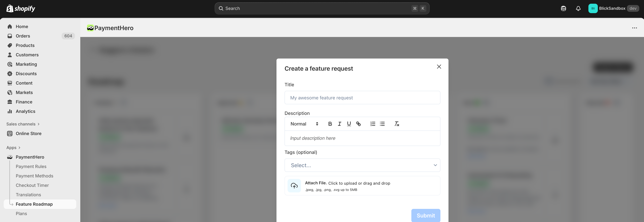
Task: Click the PaymentHero app icon in sidebar
Action: 10,157
